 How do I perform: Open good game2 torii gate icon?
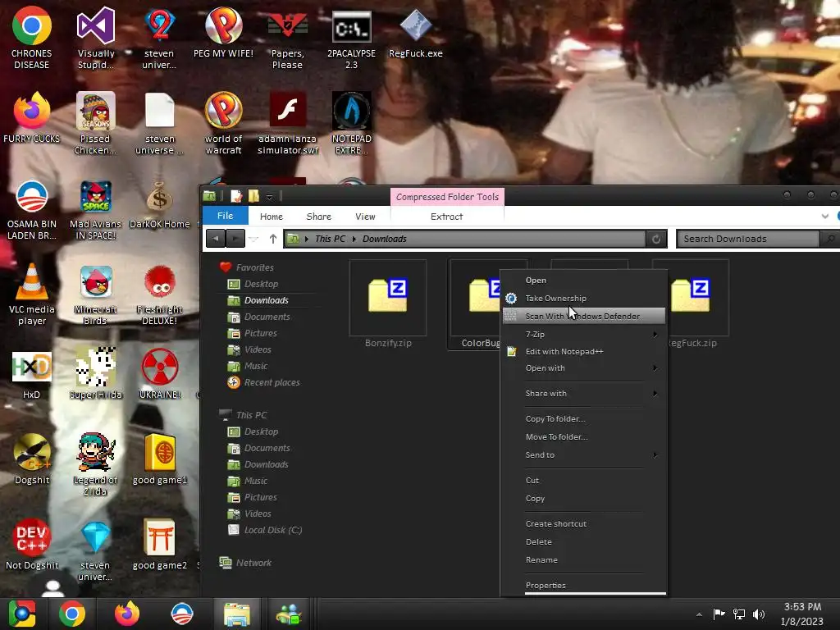pyautogui.click(x=160, y=545)
